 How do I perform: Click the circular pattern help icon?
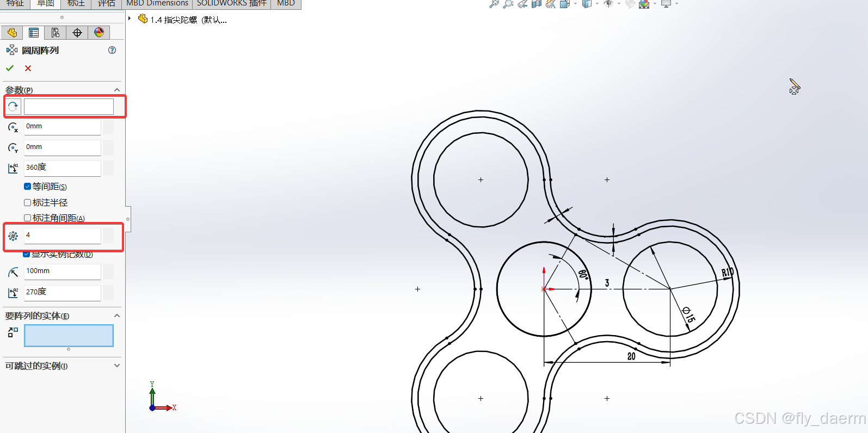tap(112, 50)
